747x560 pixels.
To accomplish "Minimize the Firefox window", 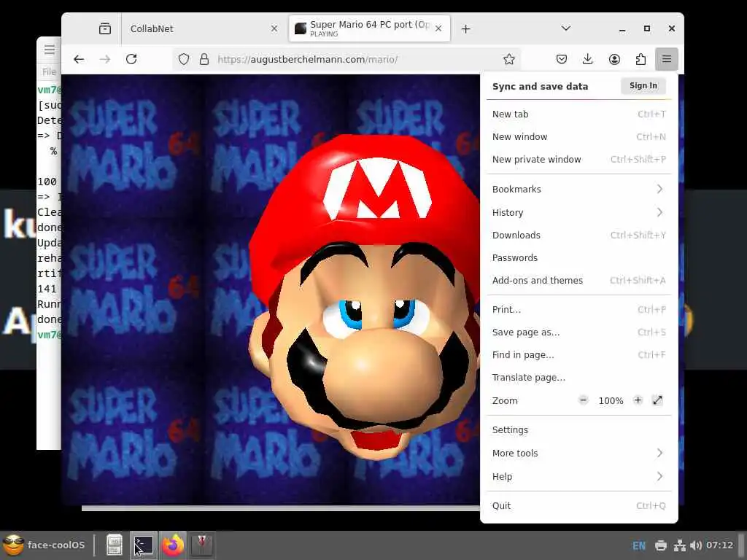I will click(622, 28).
